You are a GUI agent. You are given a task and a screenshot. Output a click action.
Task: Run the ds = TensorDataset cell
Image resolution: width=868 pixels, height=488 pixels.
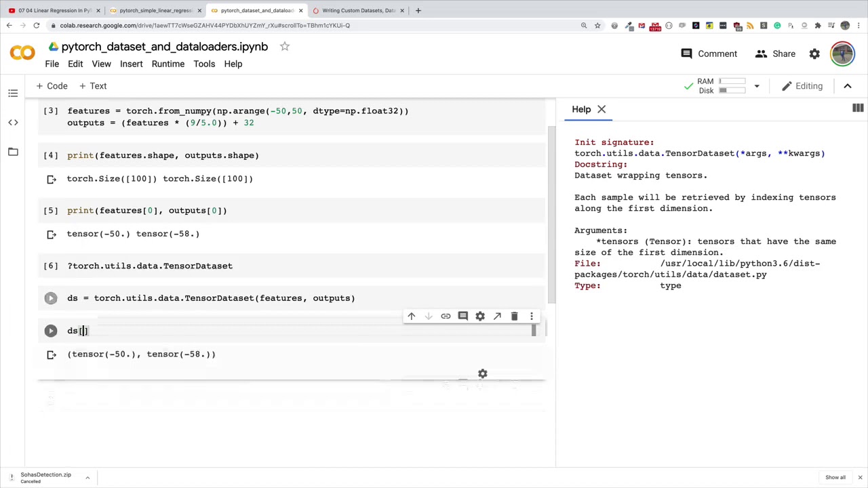pyautogui.click(x=51, y=298)
